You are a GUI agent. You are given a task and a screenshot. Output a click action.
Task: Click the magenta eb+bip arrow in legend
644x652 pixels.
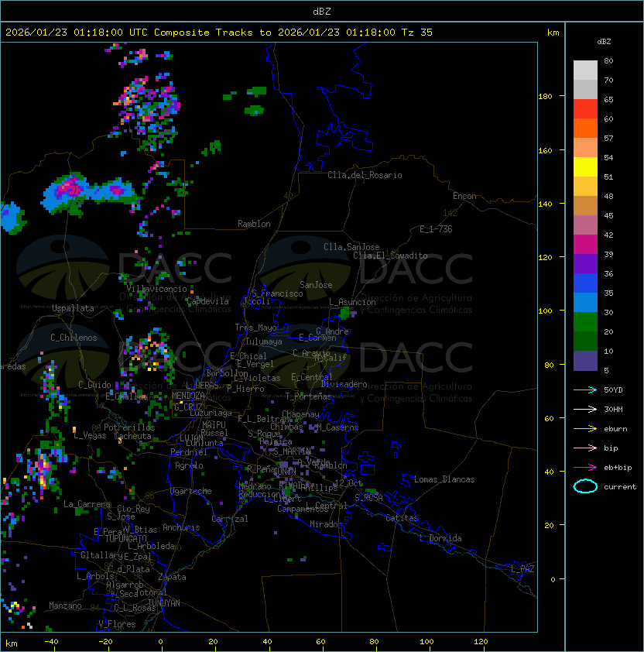pos(585,468)
